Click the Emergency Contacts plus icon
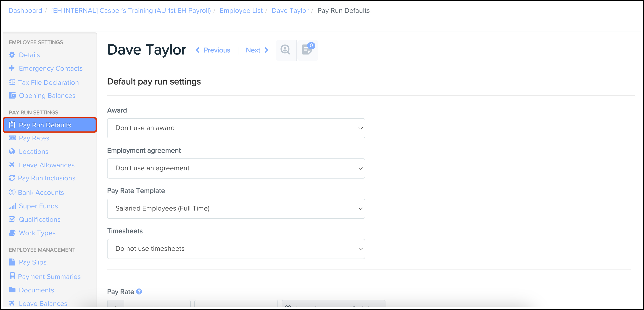The width and height of the screenshot is (644, 310). point(12,68)
